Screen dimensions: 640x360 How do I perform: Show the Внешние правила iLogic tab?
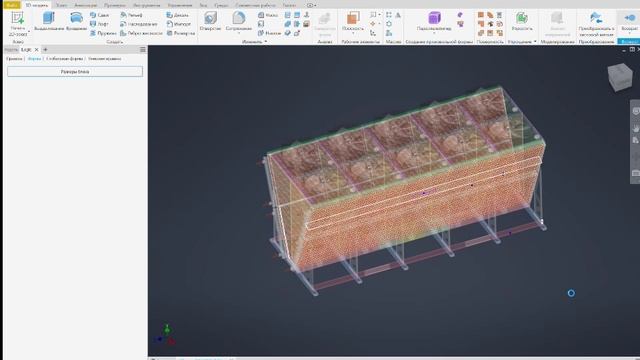(104, 59)
